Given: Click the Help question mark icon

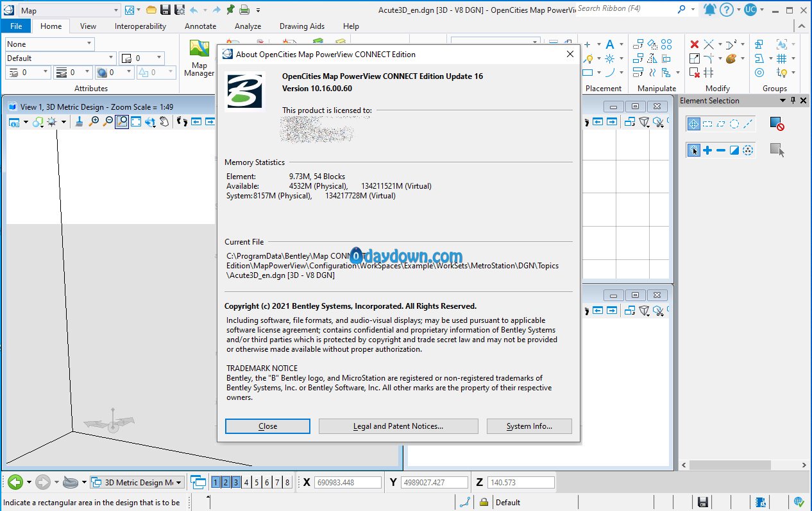Looking at the screenshot, I should coord(726,10).
